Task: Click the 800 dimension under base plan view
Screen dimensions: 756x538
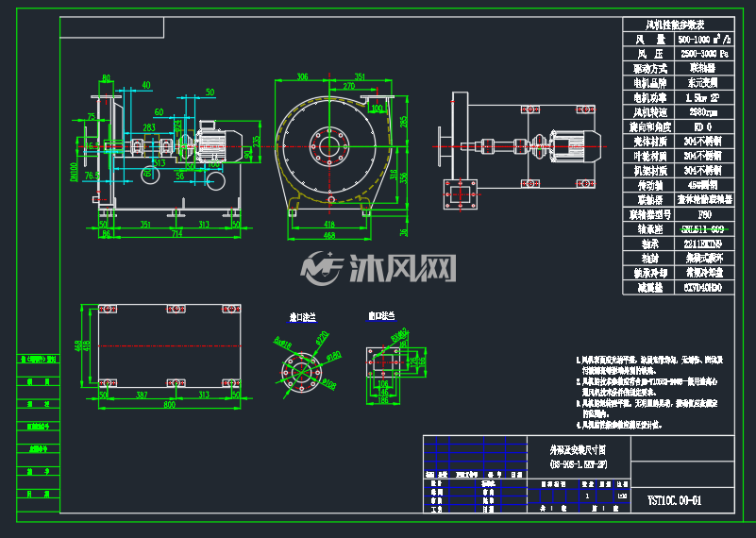Action: (x=169, y=405)
